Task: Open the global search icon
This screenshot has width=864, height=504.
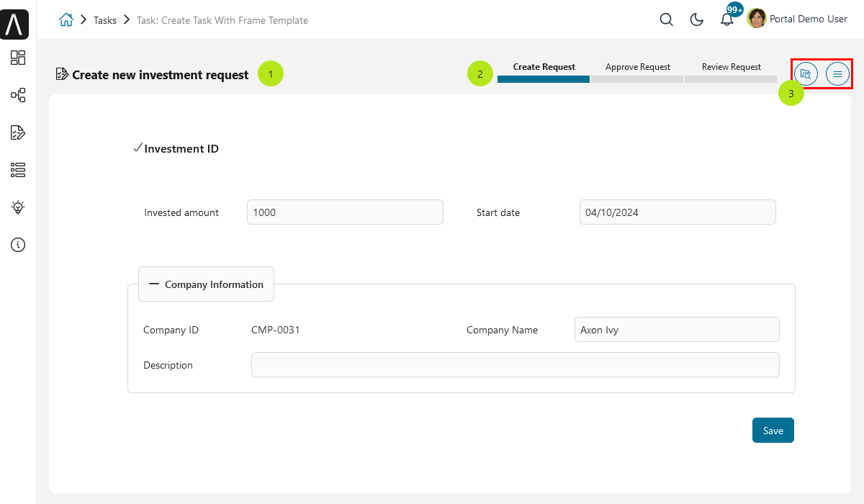Action: click(667, 20)
